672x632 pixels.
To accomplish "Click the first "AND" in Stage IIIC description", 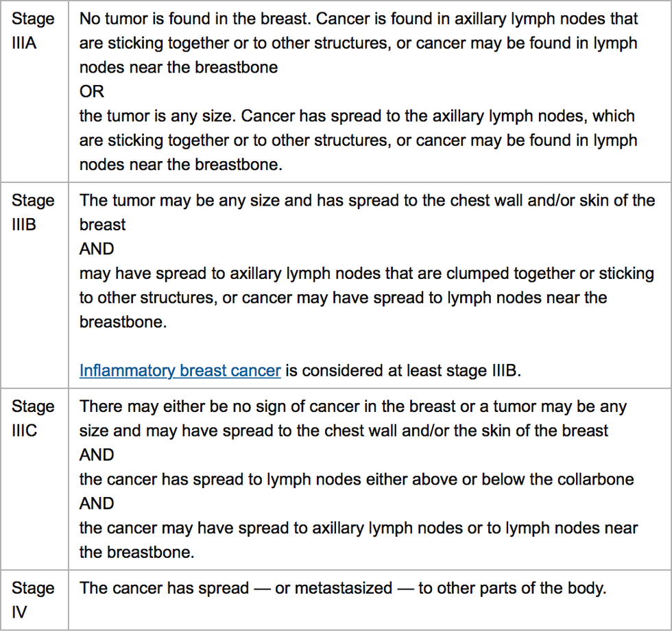I will (97, 455).
